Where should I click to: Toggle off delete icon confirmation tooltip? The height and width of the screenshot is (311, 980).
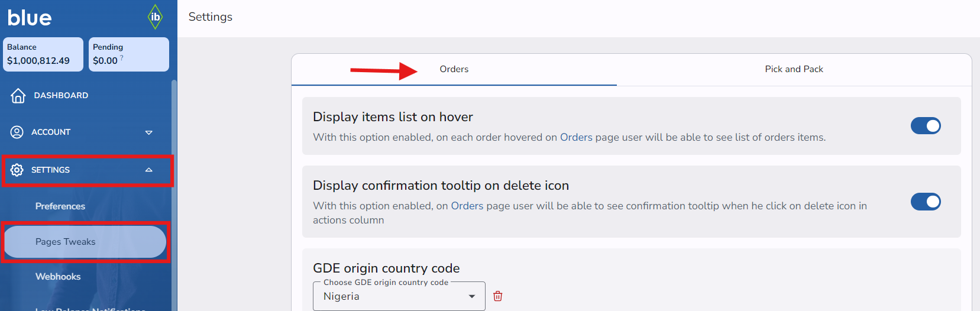click(x=925, y=202)
